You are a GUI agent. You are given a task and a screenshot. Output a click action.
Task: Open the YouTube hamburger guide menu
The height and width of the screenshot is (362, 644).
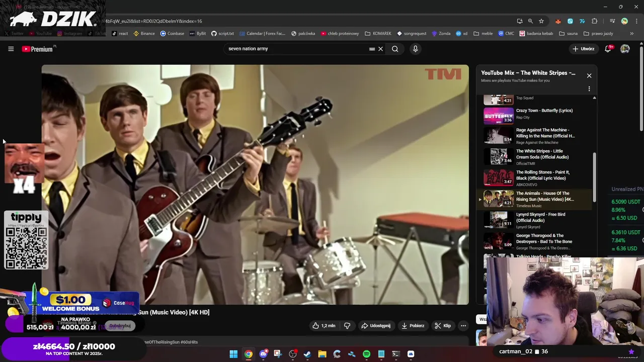pyautogui.click(x=11, y=49)
